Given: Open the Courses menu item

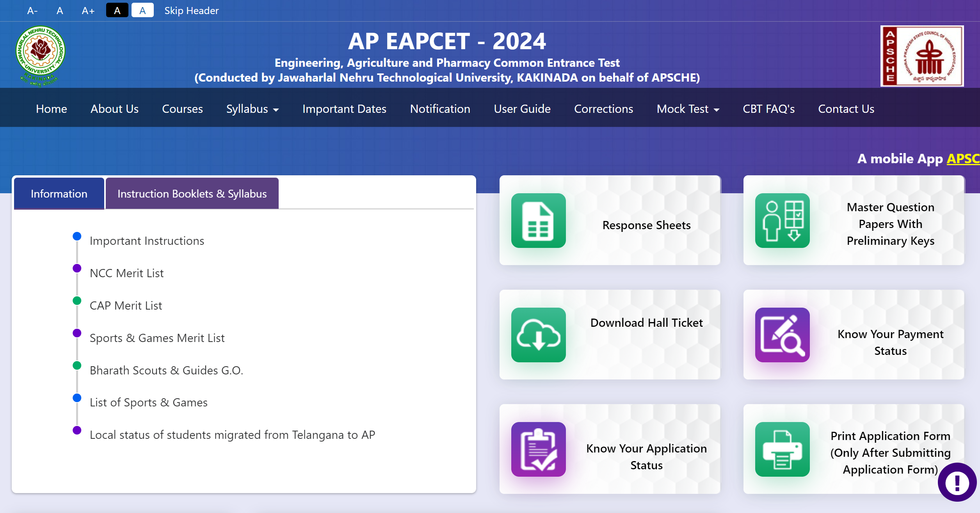Looking at the screenshot, I should [x=183, y=109].
